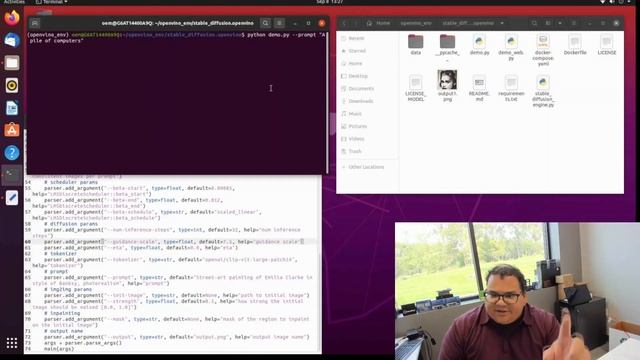Open the system tray status menu
The width and height of the screenshot is (640, 360).
pos(616,2)
